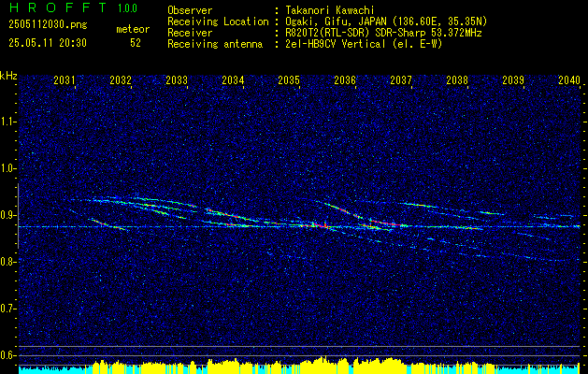Viewport: 588px width, 374px height.
Task: Click the 2033 time axis marker
Action: (x=177, y=80)
